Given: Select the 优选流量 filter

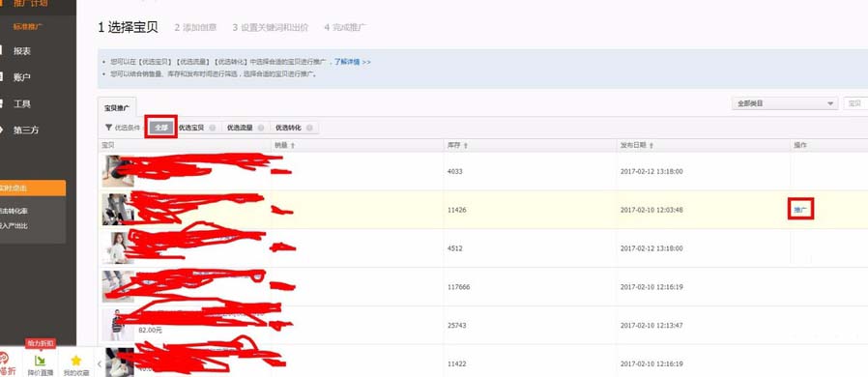Looking at the screenshot, I should pos(240,128).
